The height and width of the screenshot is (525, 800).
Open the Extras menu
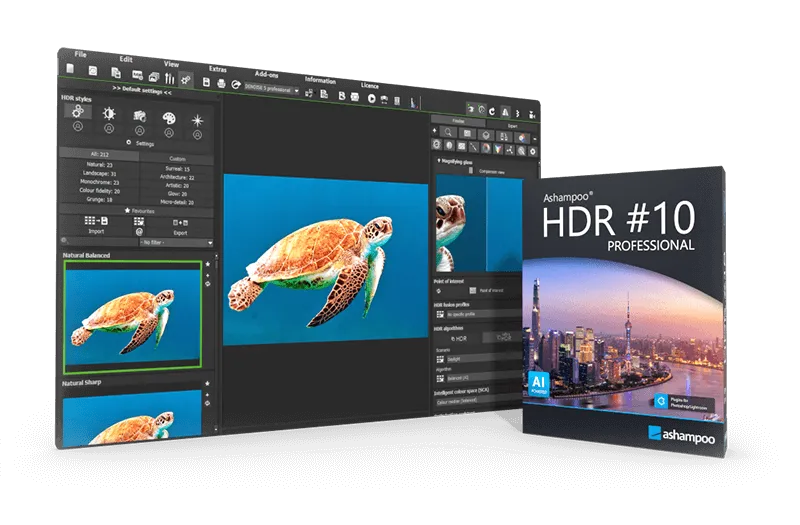point(217,69)
